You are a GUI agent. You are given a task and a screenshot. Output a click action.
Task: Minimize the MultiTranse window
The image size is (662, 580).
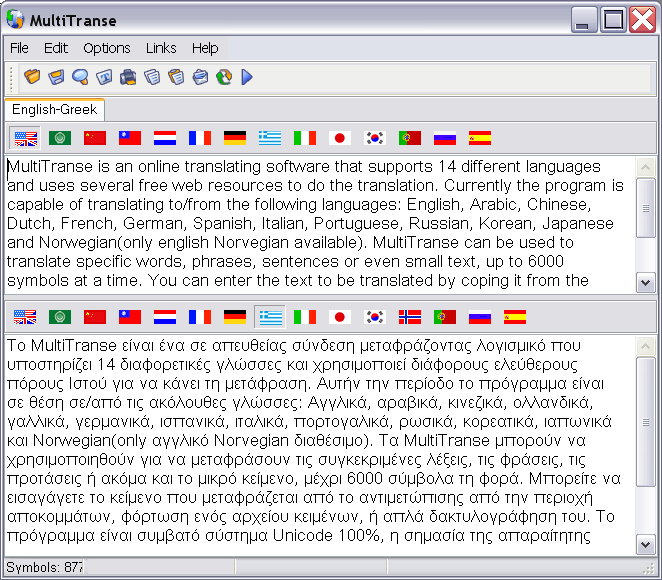tap(584, 20)
